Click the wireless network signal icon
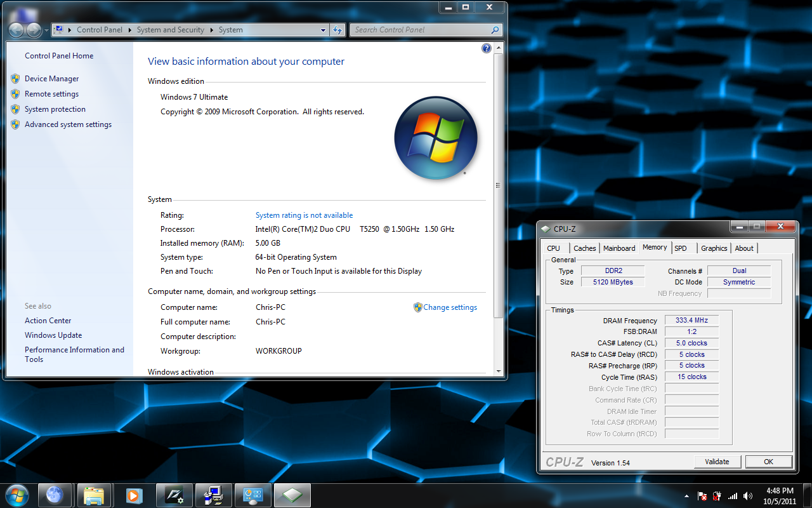812x508 pixels. click(x=733, y=496)
